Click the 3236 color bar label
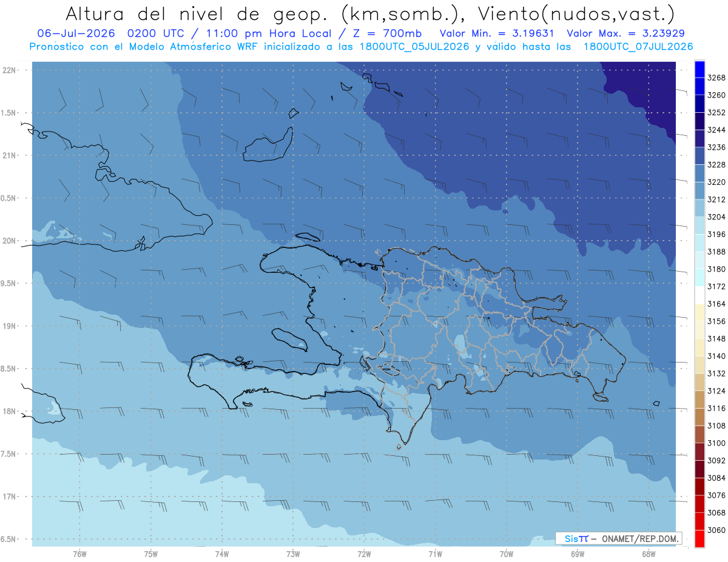 [x=716, y=147]
